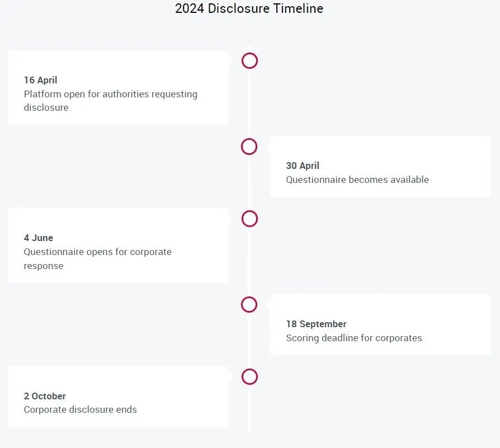Click the 2024 Disclosure Timeline heading
500x448 pixels.
coord(249,8)
